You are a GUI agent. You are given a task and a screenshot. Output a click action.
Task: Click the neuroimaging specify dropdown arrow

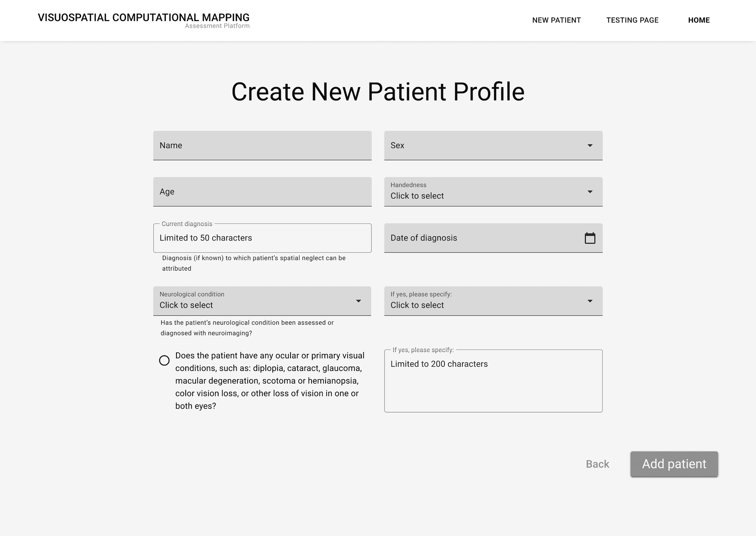click(590, 301)
